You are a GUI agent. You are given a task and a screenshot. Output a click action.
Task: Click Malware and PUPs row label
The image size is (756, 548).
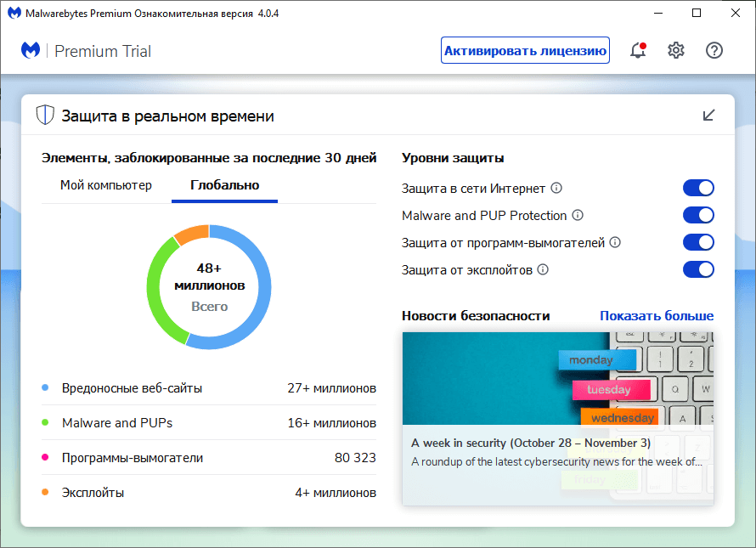pyautogui.click(x=117, y=422)
